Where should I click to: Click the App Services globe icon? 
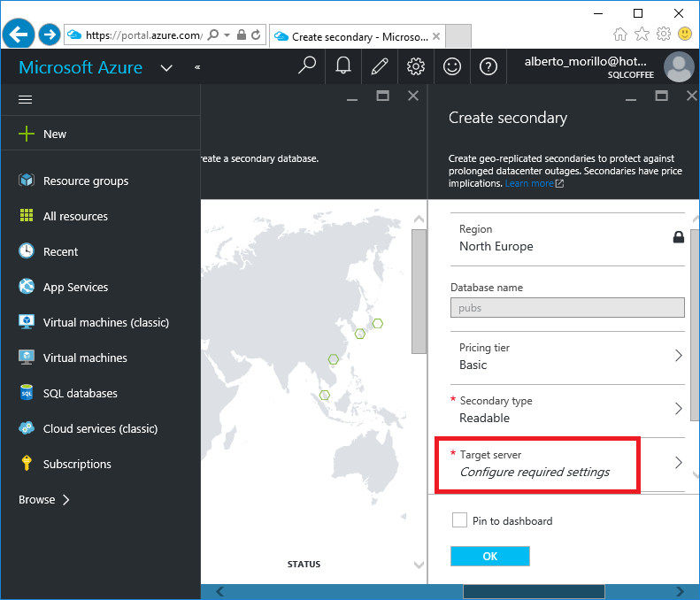27,286
